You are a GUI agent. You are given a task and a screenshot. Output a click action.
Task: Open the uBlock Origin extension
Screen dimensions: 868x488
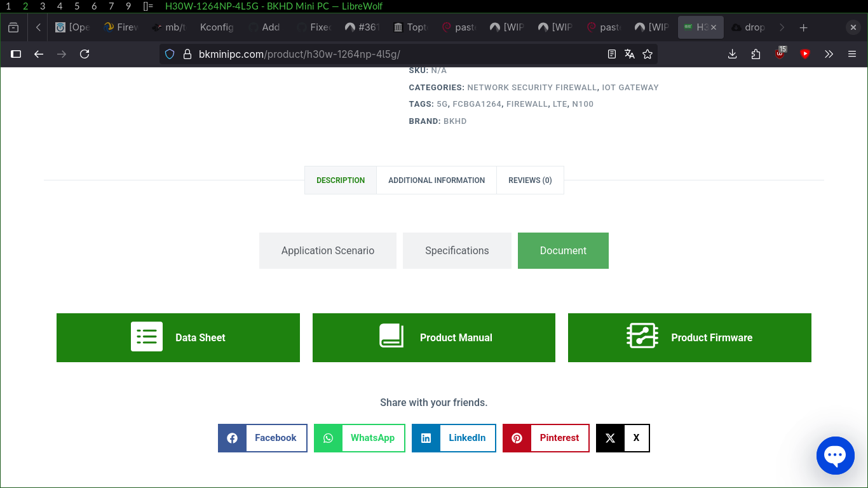780,54
